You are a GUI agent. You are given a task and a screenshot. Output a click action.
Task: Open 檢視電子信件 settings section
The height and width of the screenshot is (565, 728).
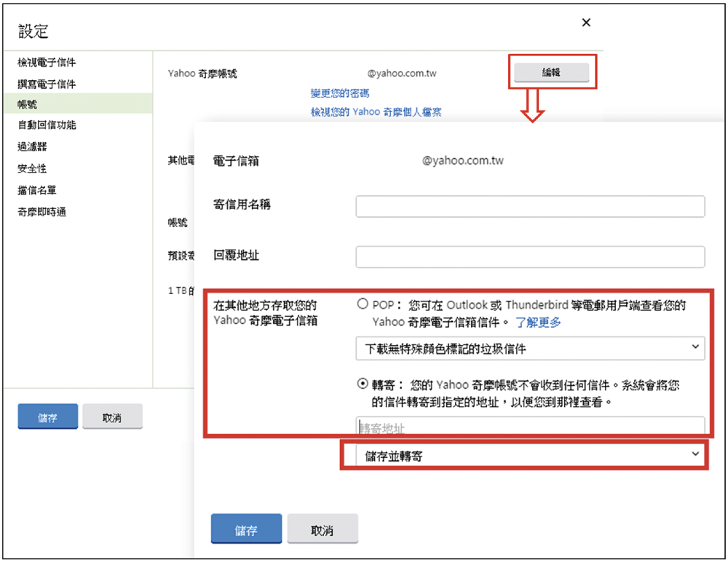(x=47, y=62)
